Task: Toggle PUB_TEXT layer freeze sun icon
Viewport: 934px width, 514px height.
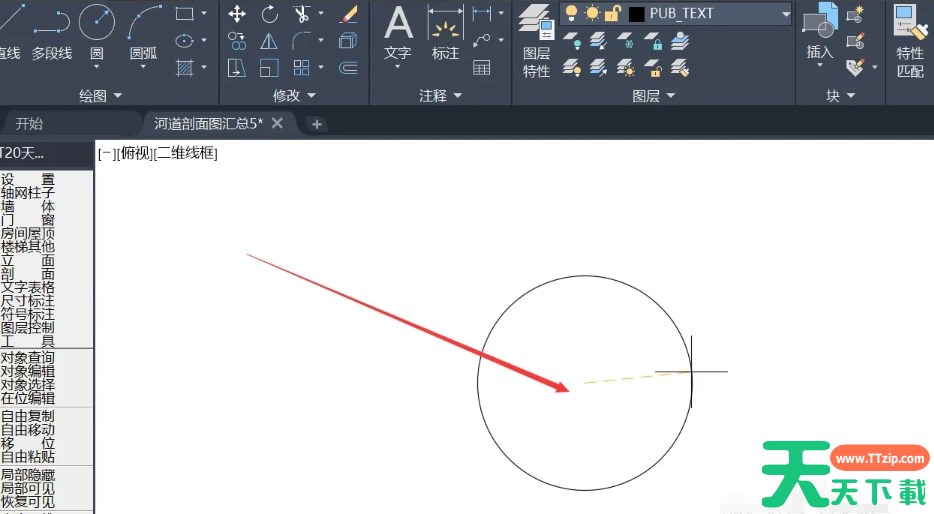Action: pos(592,13)
